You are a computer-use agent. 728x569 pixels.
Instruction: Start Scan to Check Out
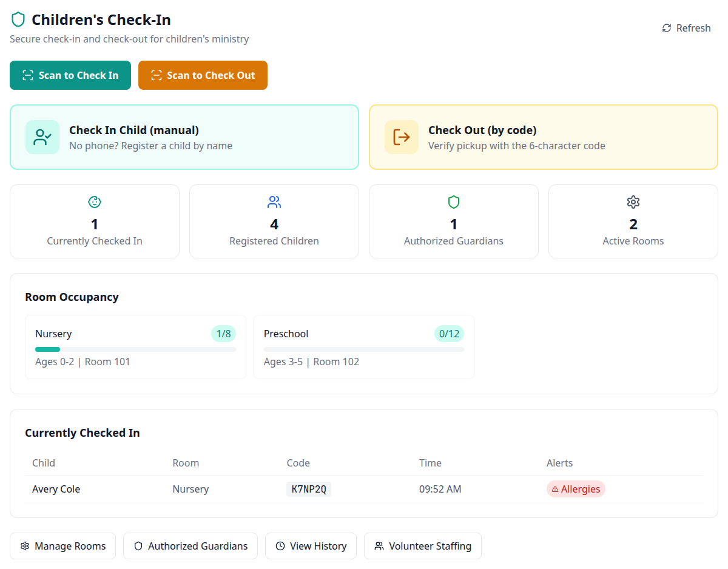point(203,75)
